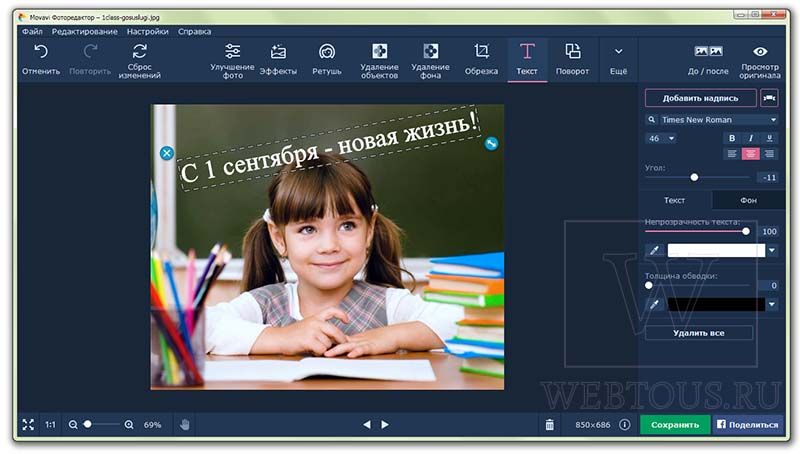Viewport: 800px width, 454px height.
Task: Click the Угол angle slider handle
Action: coord(694,177)
